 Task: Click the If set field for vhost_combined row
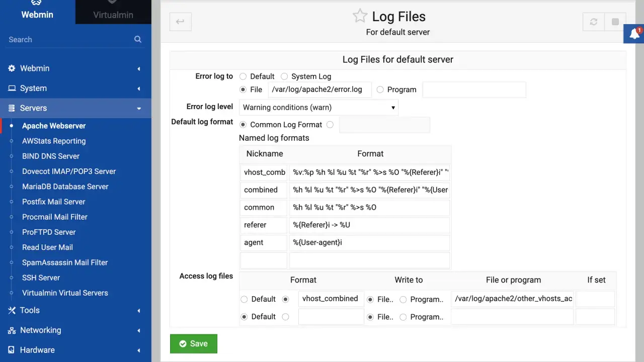[595, 299]
